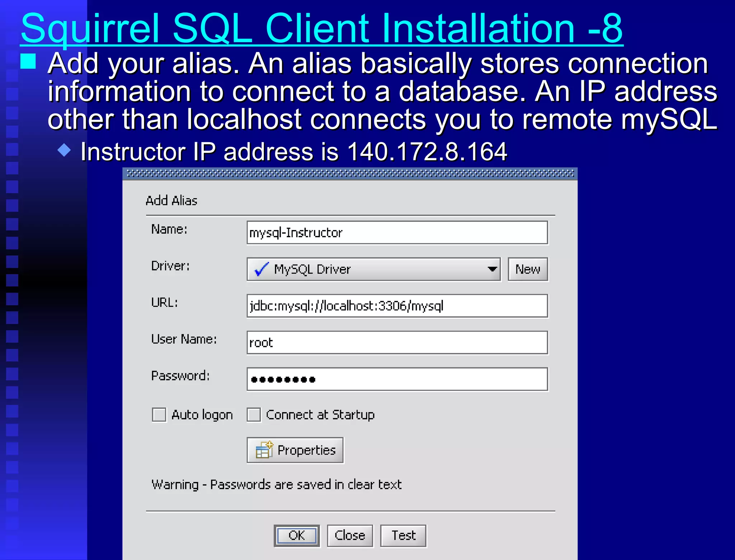This screenshot has height=560, width=735.
Task: Click the Name field containing mysql-Instructor
Action: pos(397,233)
